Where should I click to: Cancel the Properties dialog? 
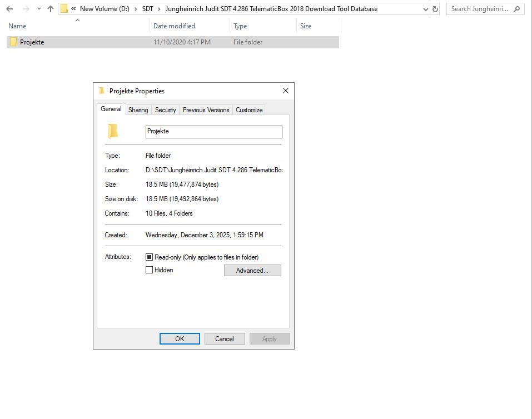coord(224,339)
